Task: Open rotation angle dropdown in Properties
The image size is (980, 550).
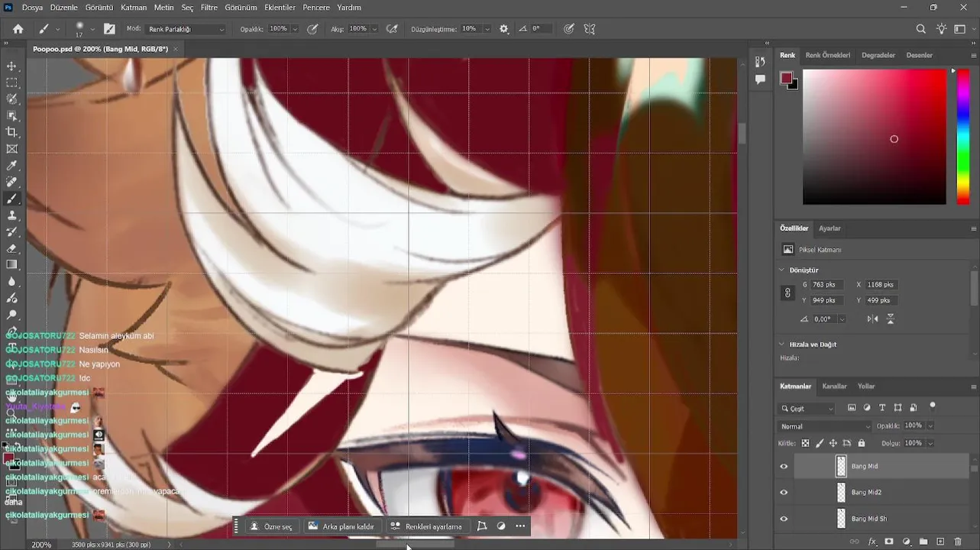Action: pos(842,319)
